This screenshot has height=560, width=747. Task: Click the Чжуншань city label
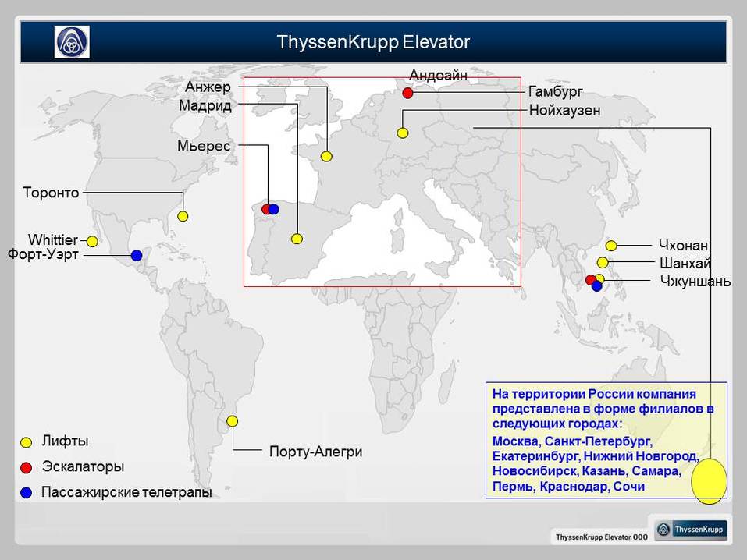pyautogui.click(x=695, y=281)
